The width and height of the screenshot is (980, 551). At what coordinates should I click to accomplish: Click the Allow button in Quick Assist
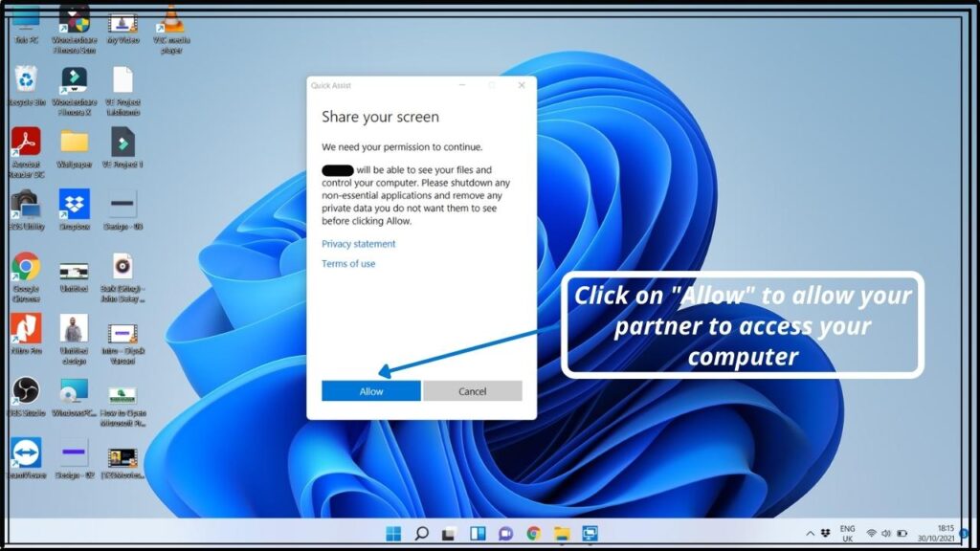click(370, 391)
